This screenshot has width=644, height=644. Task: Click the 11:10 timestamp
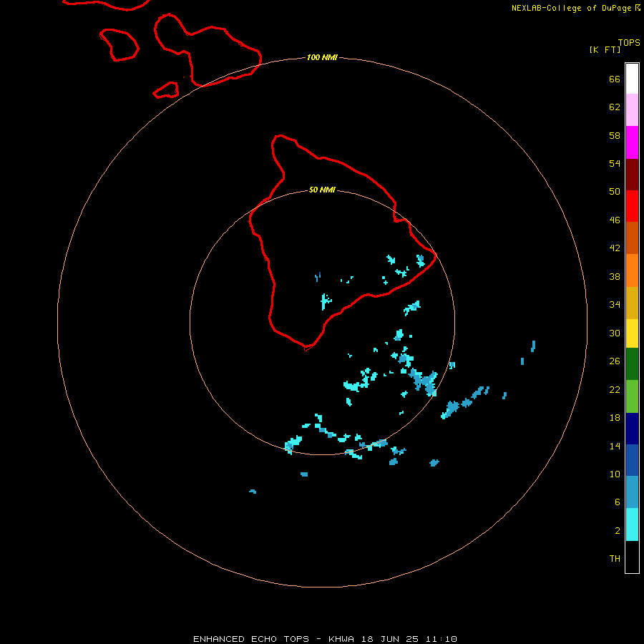441,639
